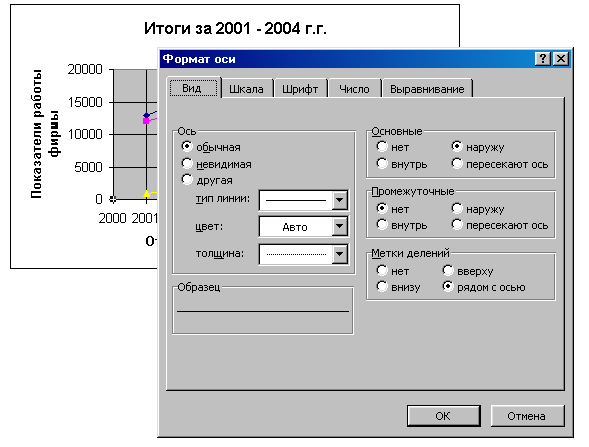Viewport: 589px width, 447px height.
Task: Click the 20000 value axis label
Action: 85,69
